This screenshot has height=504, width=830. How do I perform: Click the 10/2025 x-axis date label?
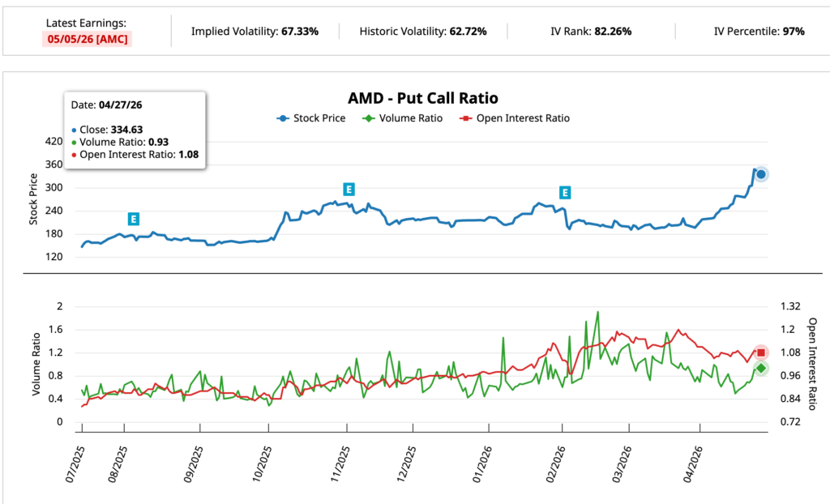(262, 463)
